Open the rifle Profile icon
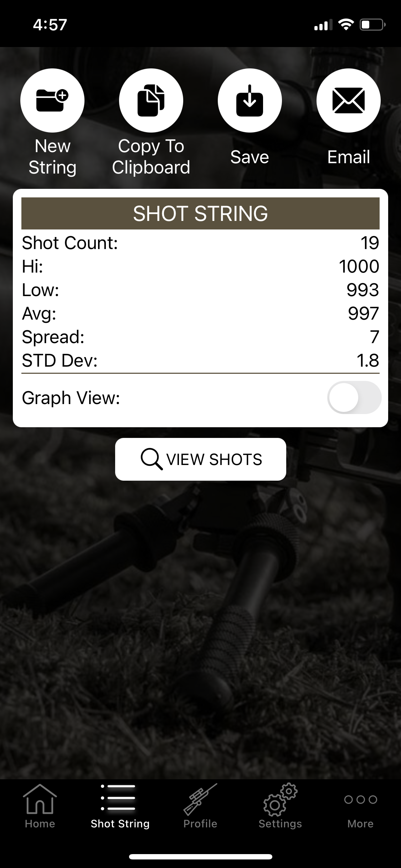The image size is (401, 868). point(200,799)
